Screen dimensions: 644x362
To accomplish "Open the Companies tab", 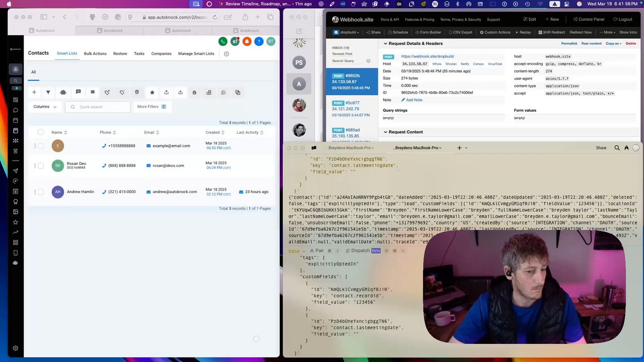I will 162,54.
